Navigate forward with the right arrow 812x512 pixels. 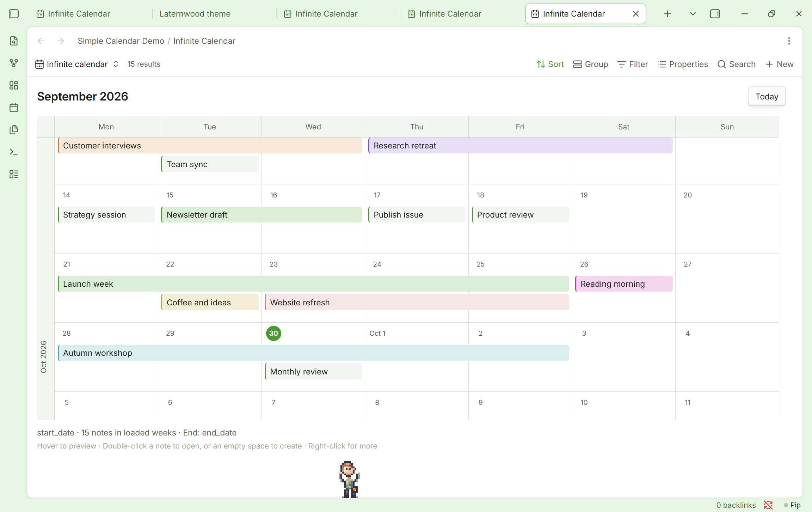61,41
